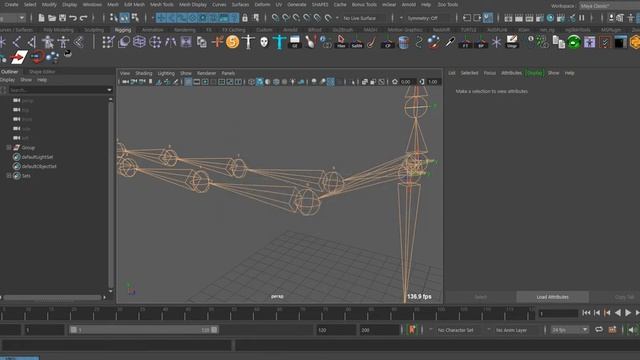This screenshot has width=640, height=360.
Task: Click the Outliner search field
Action: (60, 90)
